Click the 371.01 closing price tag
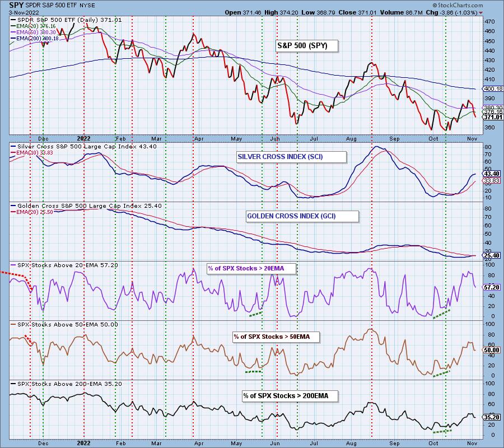Viewport: 504px width, 448px height. click(x=493, y=117)
